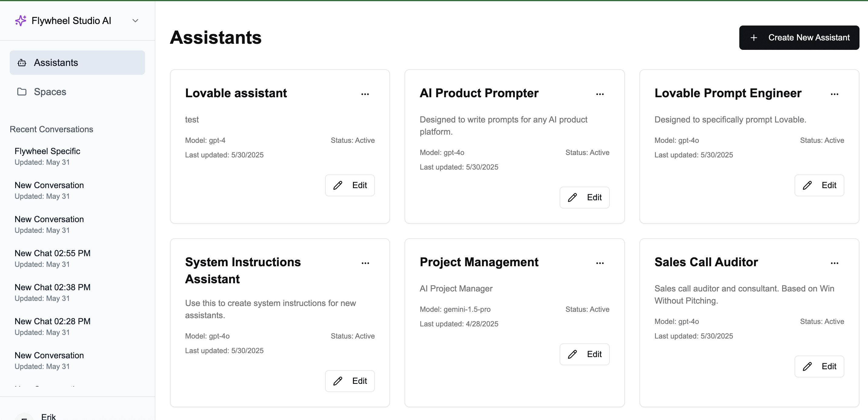Viewport: 868px width, 420px height.
Task: Open the Lovable assistant options menu (three dots)
Action: tap(365, 94)
